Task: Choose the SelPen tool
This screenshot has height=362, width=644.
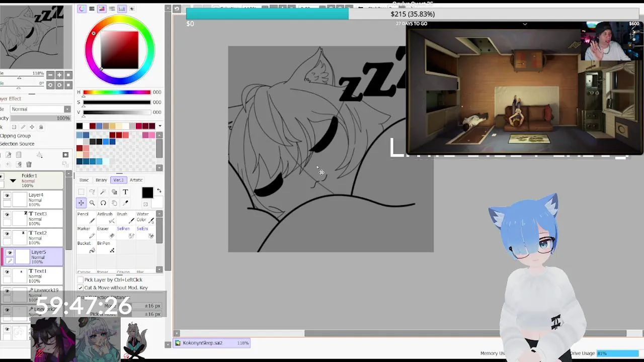Action: [x=125, y=232]
